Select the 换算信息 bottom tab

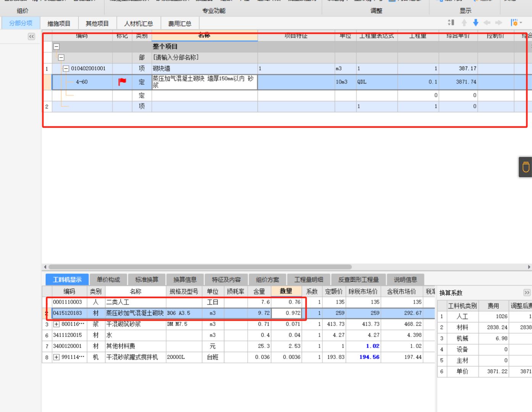[185, 280]
